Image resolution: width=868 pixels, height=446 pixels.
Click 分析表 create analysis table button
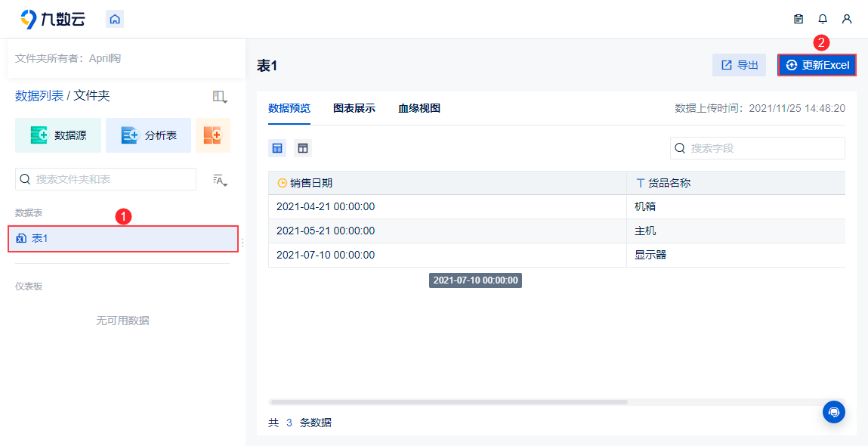(148, 135)
